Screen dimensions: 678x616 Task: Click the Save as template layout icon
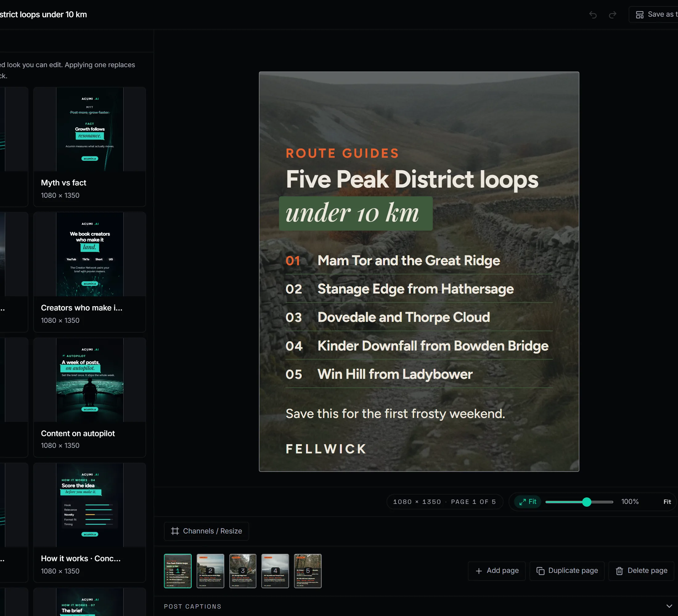click(640, 15)
